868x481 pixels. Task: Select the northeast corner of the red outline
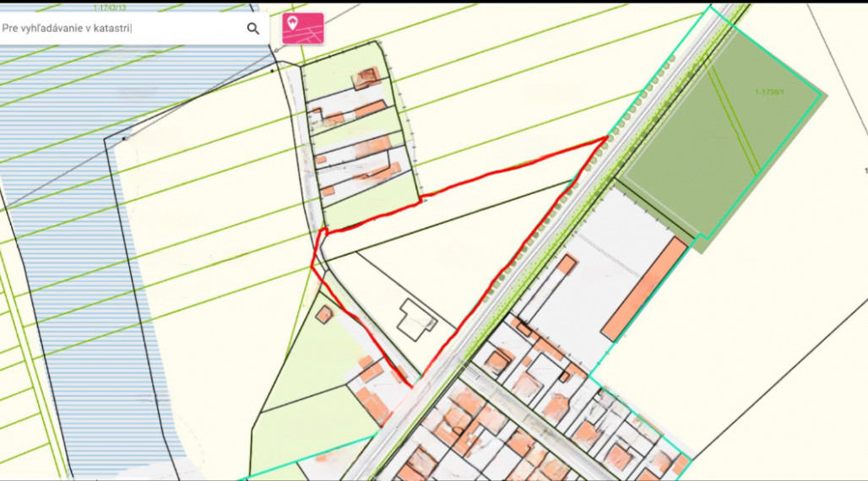(608, 137)
